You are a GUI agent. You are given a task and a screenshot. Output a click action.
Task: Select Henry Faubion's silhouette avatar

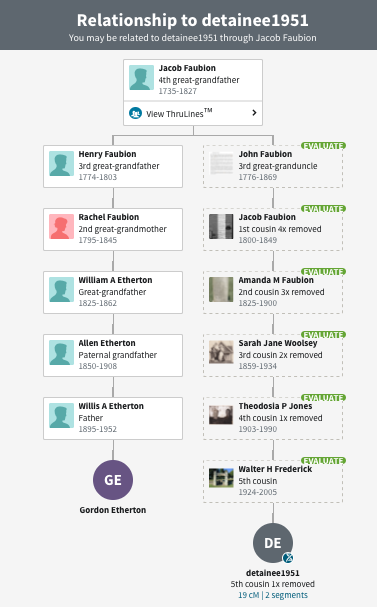point(62,163)
